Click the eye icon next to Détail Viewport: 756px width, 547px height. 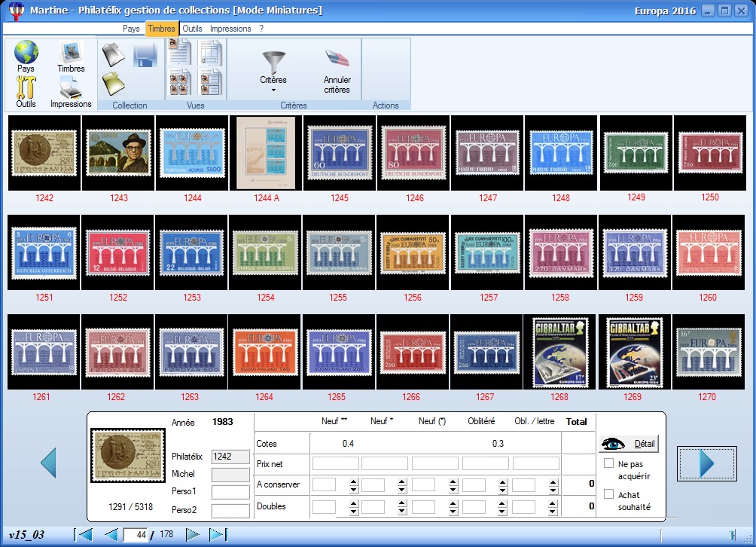(x=613, y=444)
